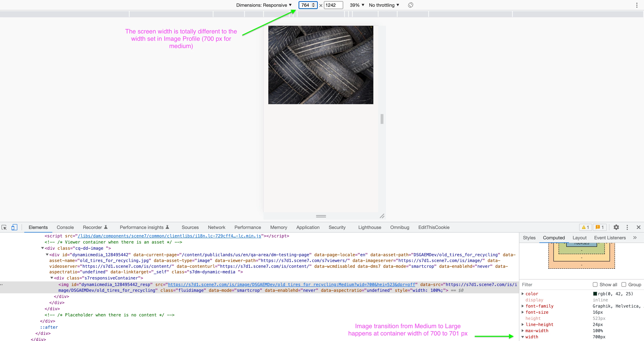The height and width of the screenshot is (341, 644).
Task: Toggle the device toolbar icon
Action: pos(14,227)
